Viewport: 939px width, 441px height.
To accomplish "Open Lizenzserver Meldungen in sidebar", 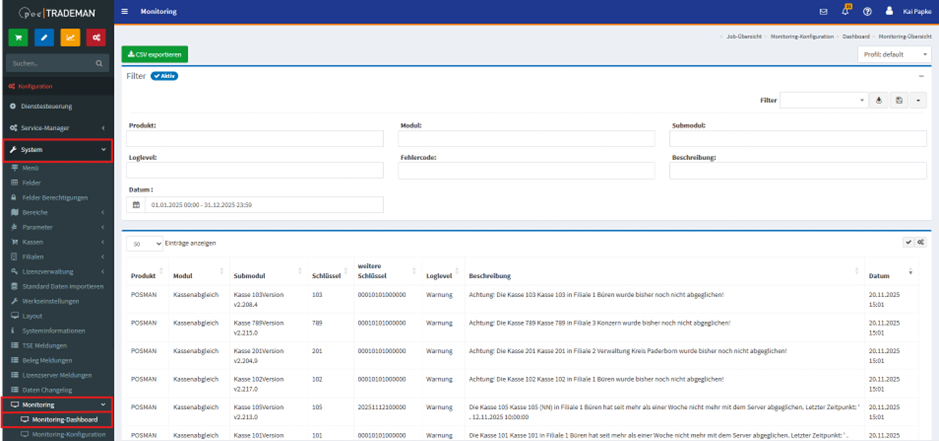I will point(57,375).
